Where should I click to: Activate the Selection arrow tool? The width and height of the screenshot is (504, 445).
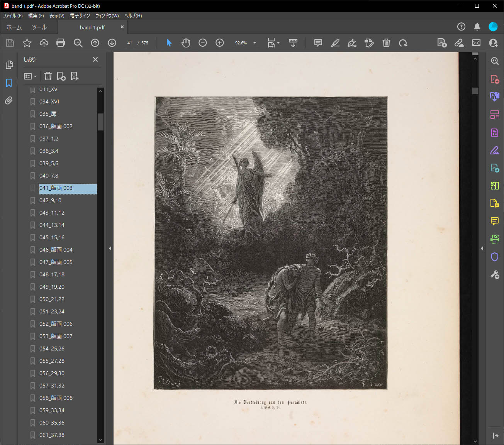coord(169,43)
